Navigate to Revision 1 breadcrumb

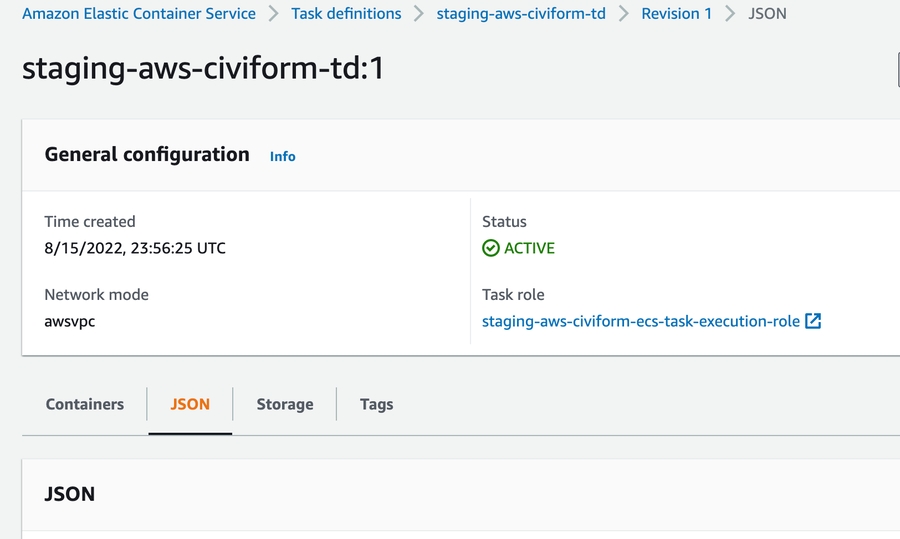point(677,14)
